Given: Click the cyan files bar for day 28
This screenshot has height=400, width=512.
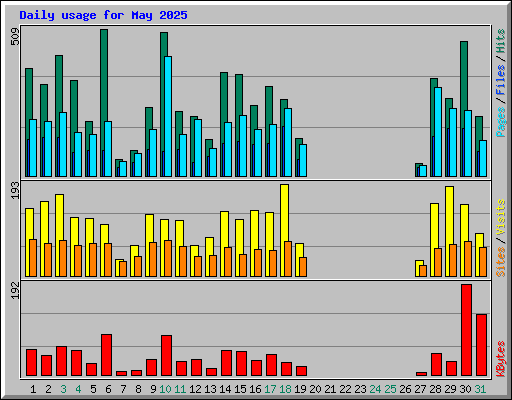Looking at the screenshot, I should [x=438, y=132].
